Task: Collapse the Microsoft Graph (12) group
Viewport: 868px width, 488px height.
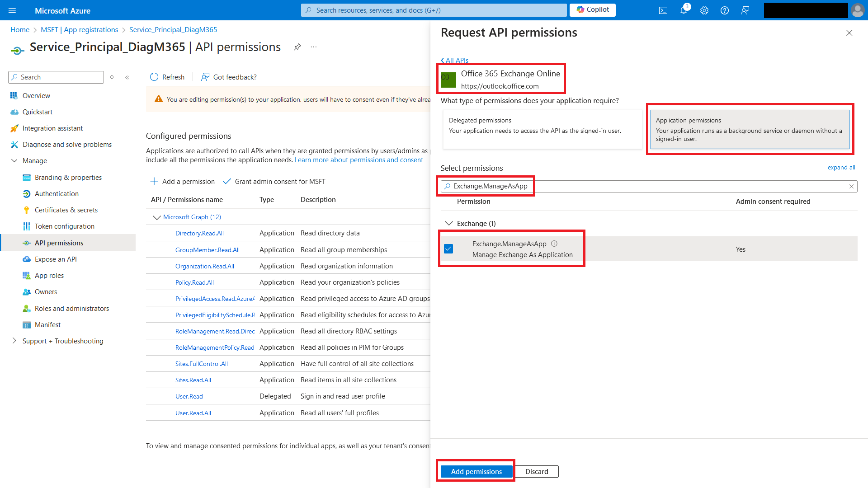Action: 157,217
